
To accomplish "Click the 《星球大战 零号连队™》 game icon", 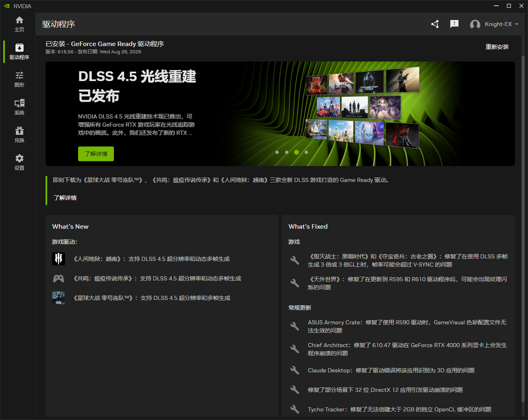I will tap(59, 298).
